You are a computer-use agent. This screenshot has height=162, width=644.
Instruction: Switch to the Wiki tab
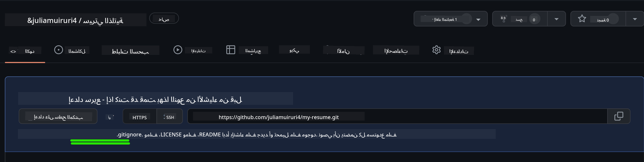click(294, 50)
